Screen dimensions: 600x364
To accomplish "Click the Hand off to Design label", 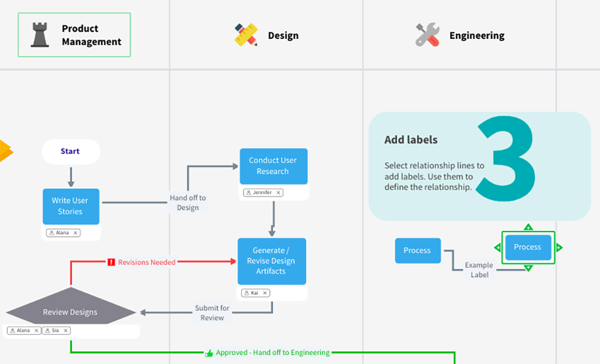I will [188, 202].
